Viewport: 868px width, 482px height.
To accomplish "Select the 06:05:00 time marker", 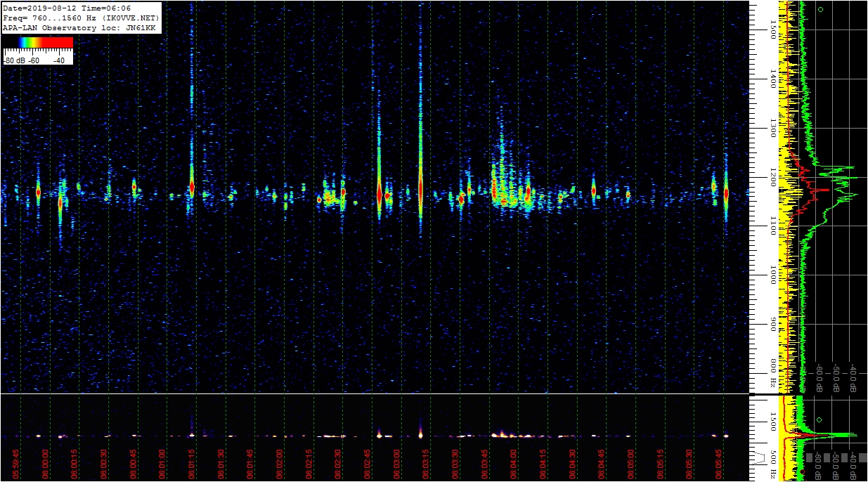I will pos(630,462).
